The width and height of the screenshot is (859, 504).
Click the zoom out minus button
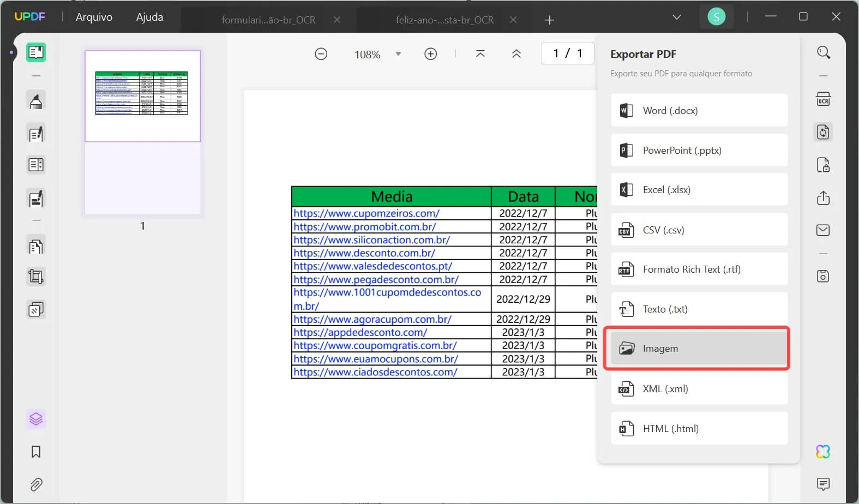(321, 54)
